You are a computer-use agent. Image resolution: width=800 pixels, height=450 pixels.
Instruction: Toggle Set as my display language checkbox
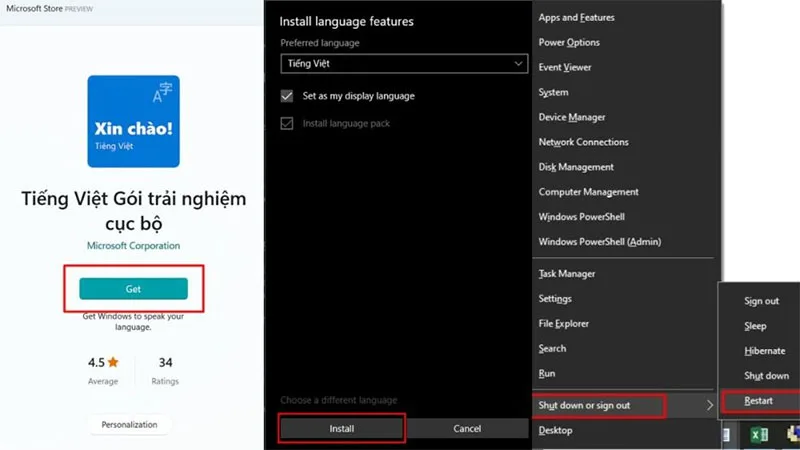287,96
